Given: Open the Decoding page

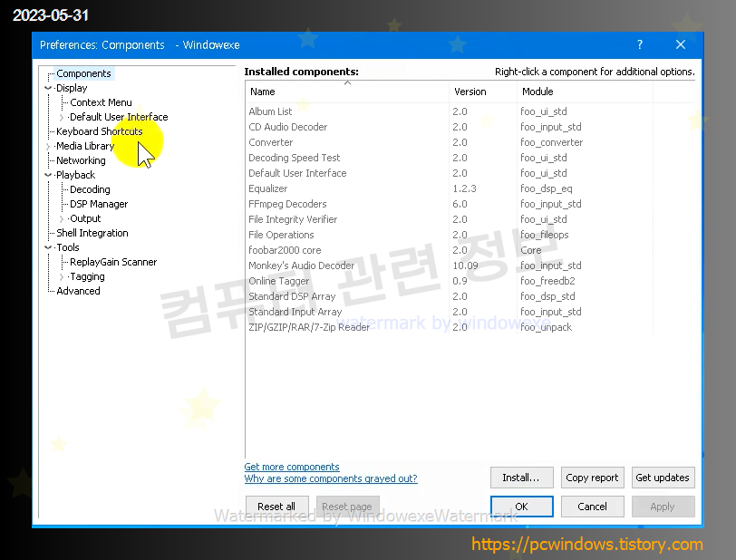Looking at the screenshot, I should coord(90,189).
